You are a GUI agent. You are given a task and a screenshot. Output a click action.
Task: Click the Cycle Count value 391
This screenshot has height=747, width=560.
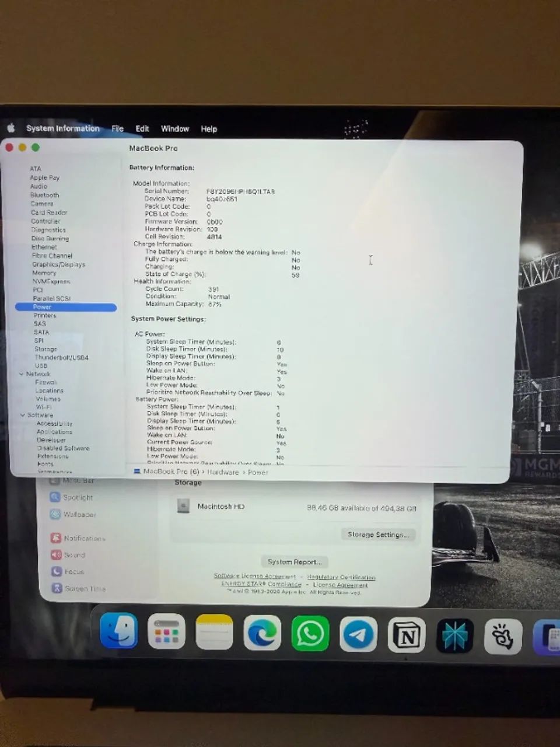(213, 289)
